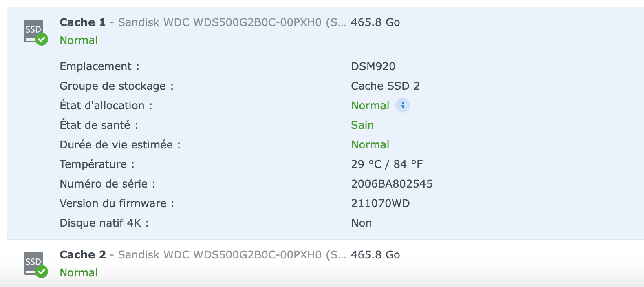Viewport: 644px width, 287px height.
Task: Click the Cache 2 465.8 Go capacity
Action: pyautogui.click(x=375, y=255)
